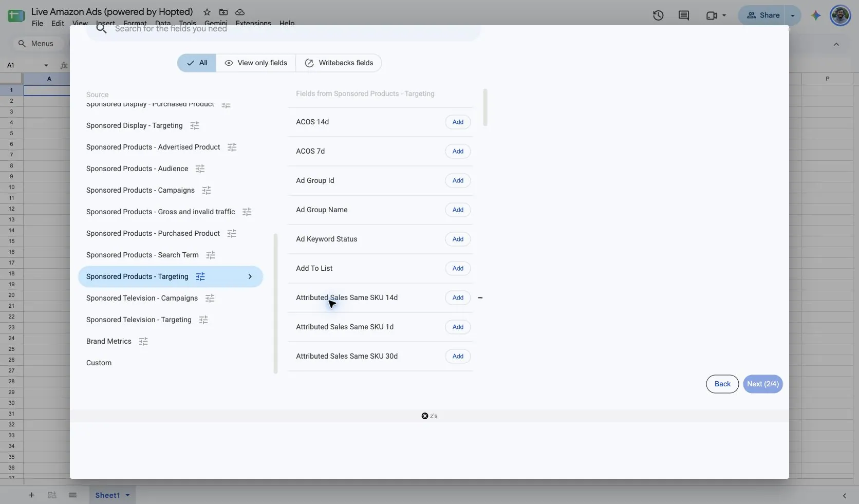
Task: Click the Share button
Action: click(762, 15)
